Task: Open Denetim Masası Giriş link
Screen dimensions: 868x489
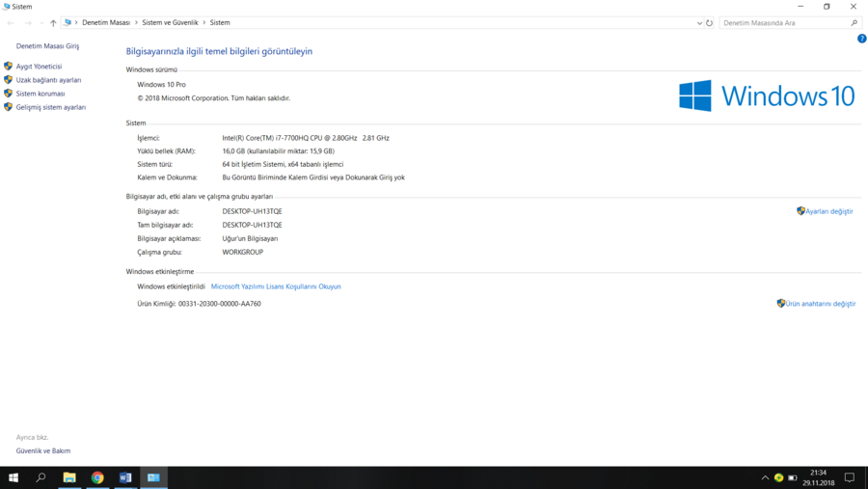Action: (x=47, y=46)
